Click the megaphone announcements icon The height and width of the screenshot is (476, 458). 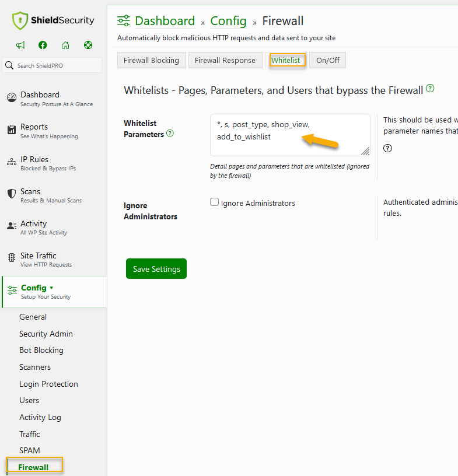pyautogui.click(x=20, y=45)
